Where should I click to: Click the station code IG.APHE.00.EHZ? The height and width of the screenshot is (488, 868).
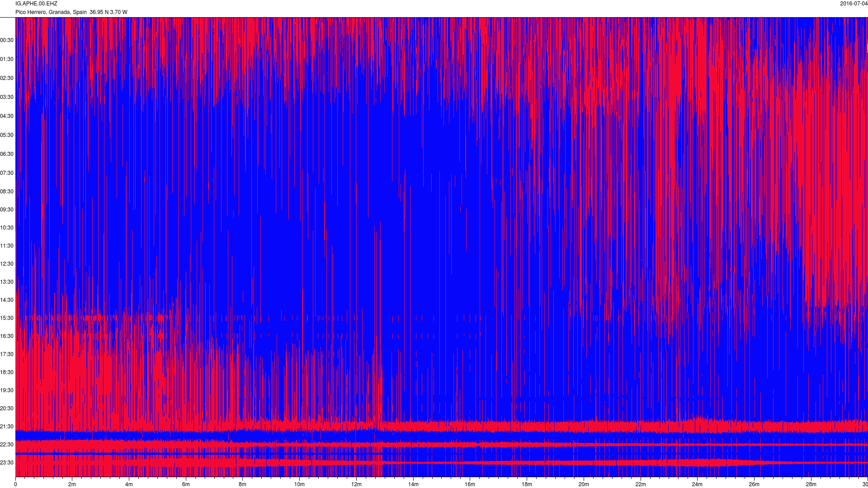point(36,4)
